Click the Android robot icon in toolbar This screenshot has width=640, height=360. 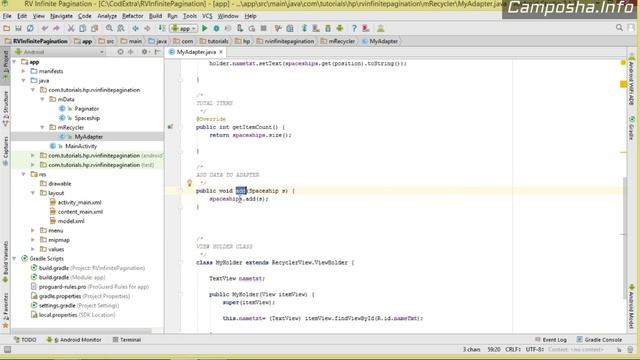coord(340,29)
